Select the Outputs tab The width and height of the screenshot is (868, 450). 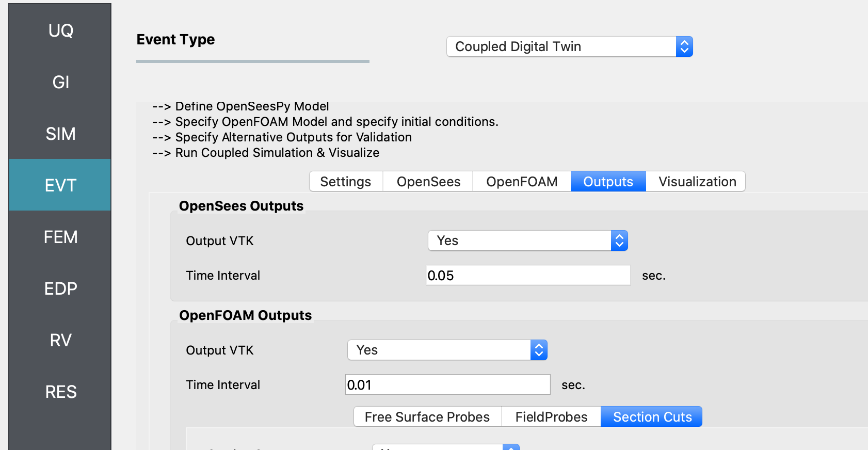click(x=608, y=182)
